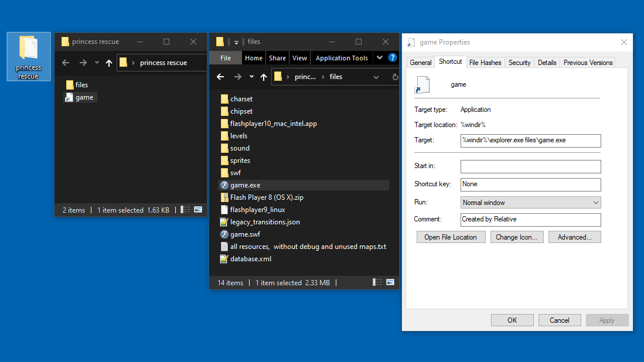Viewport: 644px width, 362px height.
Task: Open the Application Tools ribbon tab
Action: coord(342,58)
